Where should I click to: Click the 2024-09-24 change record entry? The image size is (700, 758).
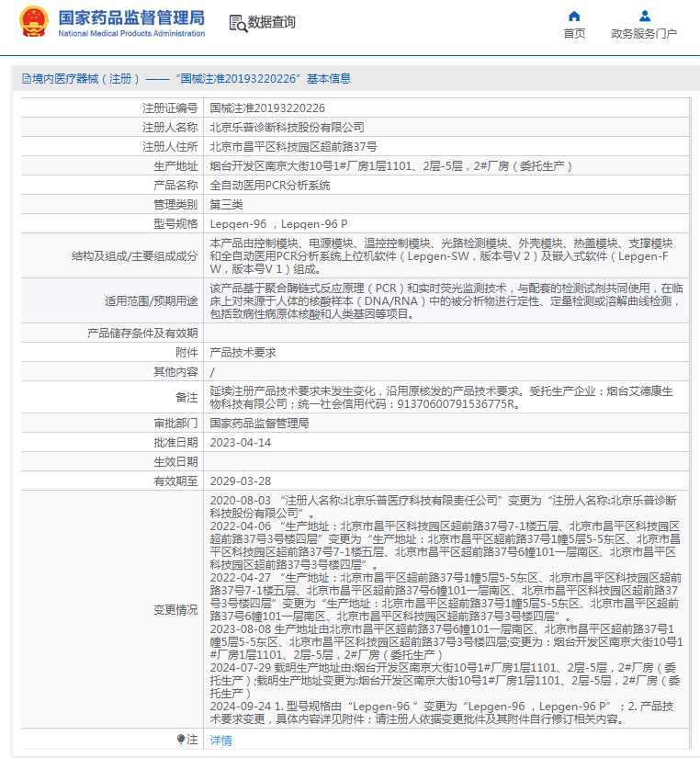pos(441,713)
